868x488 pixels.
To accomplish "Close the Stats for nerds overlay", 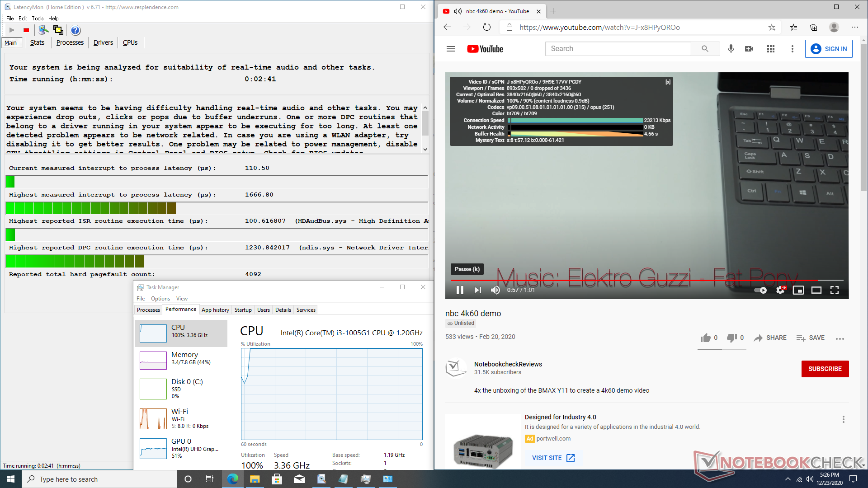I will (668, 82).
